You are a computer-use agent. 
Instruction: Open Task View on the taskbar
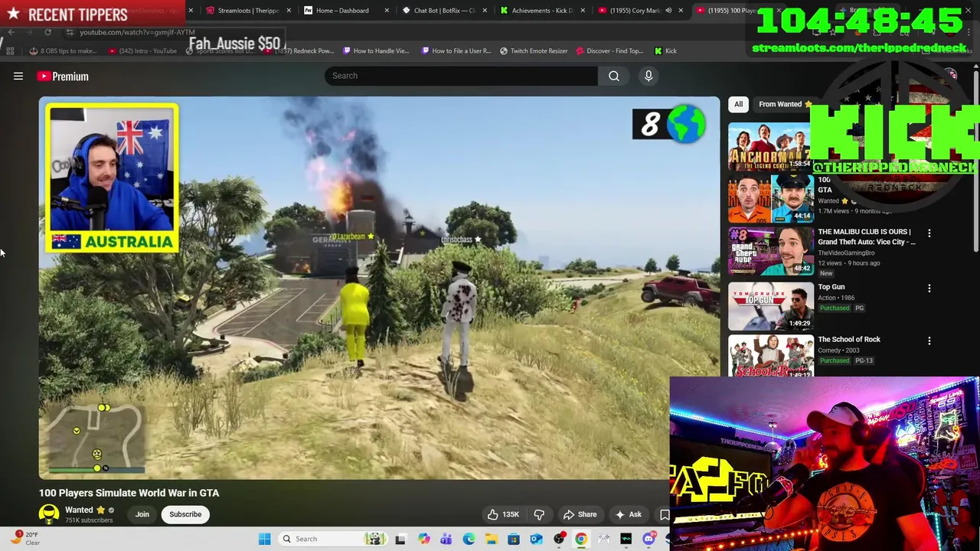click(400, 539)
